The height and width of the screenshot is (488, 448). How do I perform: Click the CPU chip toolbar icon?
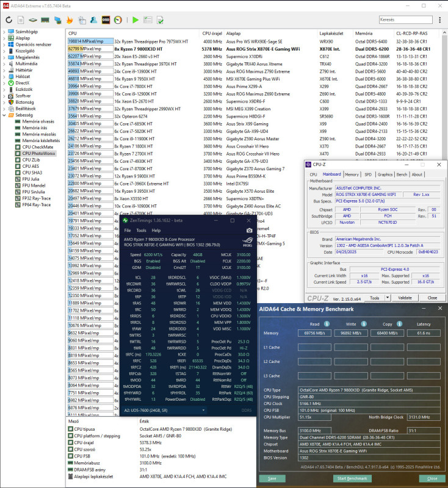coord(33,20)
